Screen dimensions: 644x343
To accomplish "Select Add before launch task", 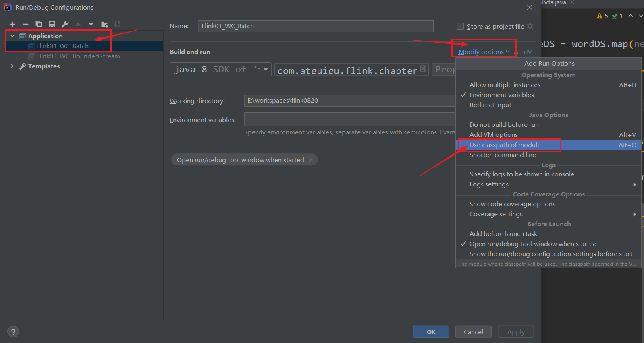I will tap(548, 234).
